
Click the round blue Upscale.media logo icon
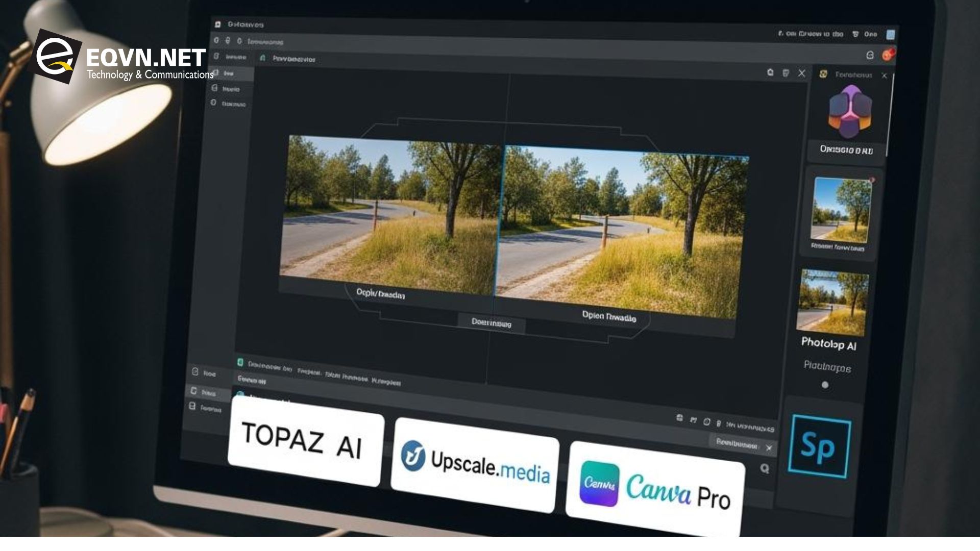coord(412,455)
